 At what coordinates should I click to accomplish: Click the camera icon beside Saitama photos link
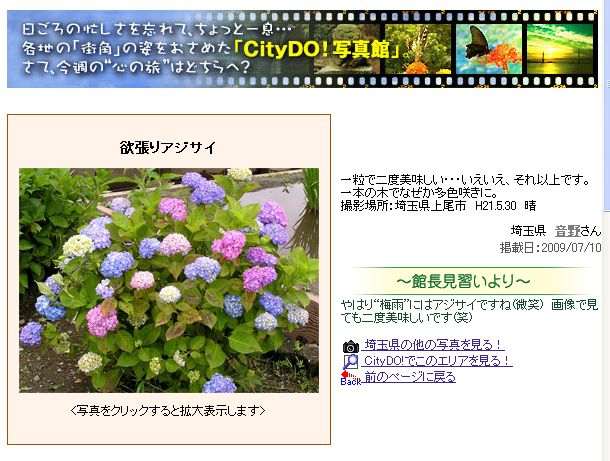[350, 346]
